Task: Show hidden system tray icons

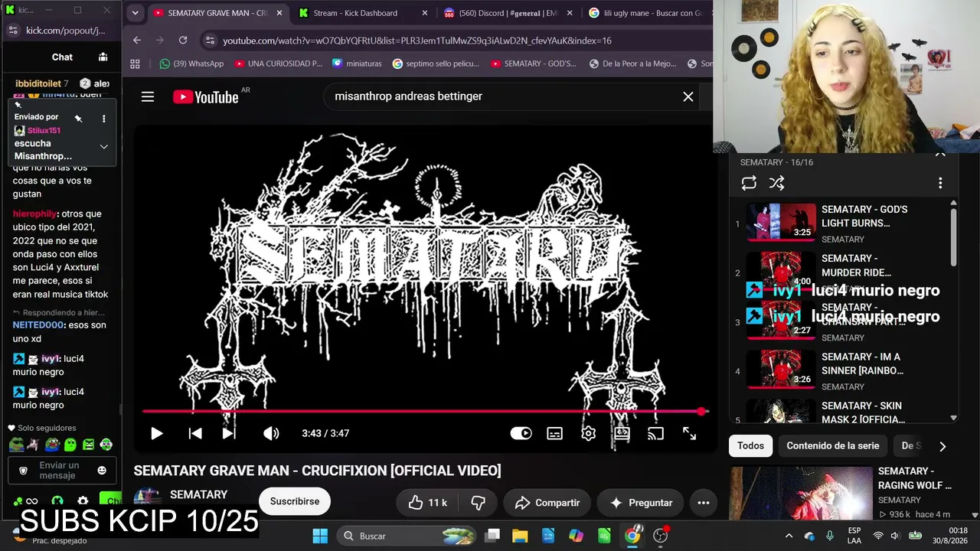Action: pyautogui.click(x=789, y=536)
